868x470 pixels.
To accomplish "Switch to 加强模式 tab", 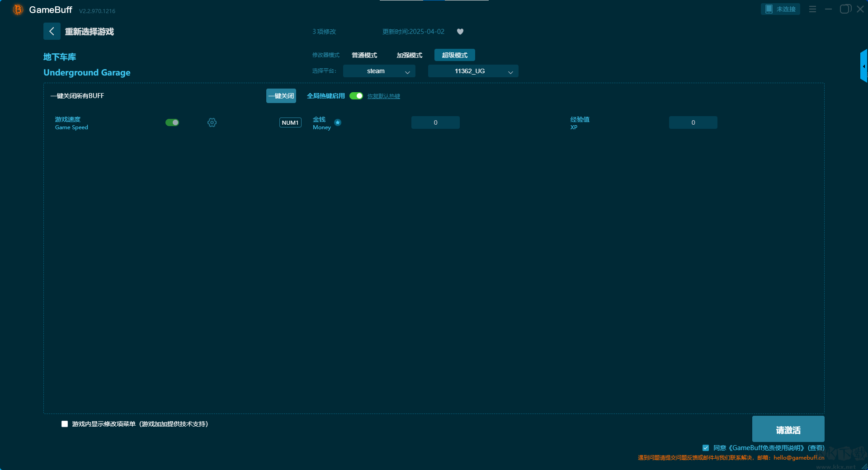I will [x=409, y=55].
